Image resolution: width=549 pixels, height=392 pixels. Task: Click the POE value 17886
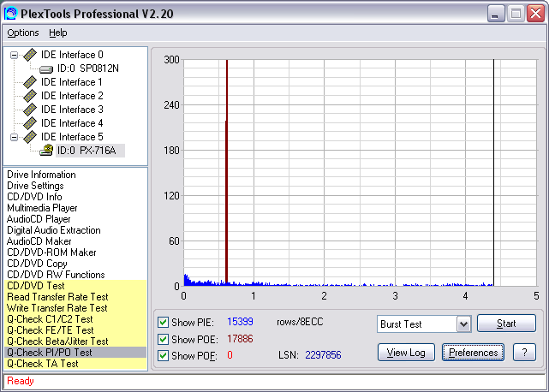tap(240, 339)
